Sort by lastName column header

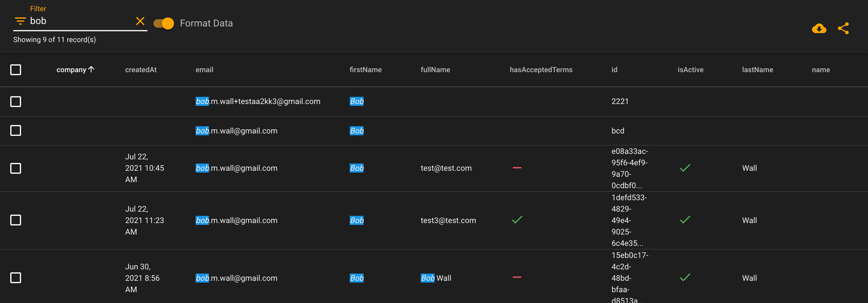coord(758,70)
